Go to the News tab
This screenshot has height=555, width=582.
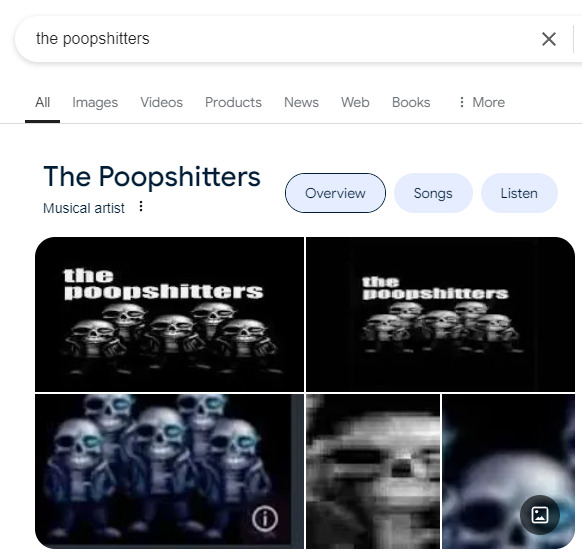301,102
